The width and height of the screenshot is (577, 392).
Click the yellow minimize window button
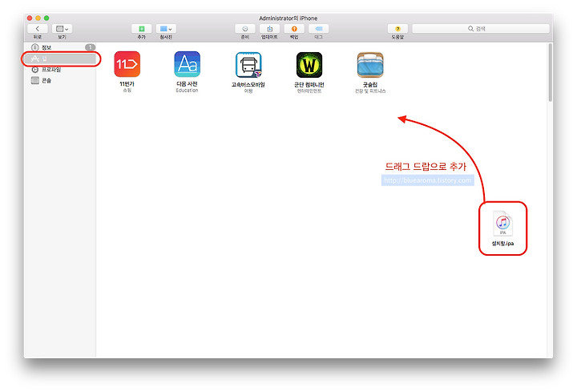click(x=38, y=18)
